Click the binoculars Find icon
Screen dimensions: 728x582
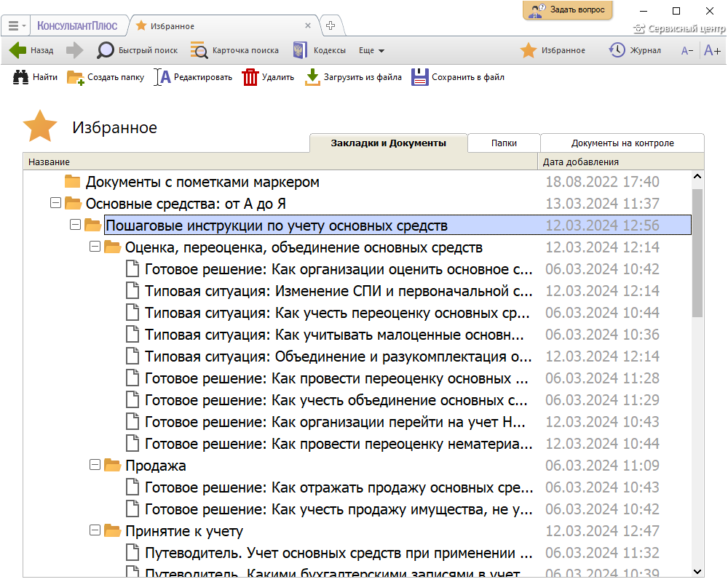[20, 77]
